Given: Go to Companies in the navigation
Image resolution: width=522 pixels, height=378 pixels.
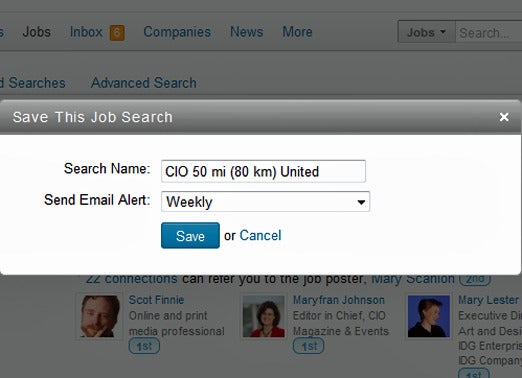Looking at the screenshot, I should click(177, 32).
